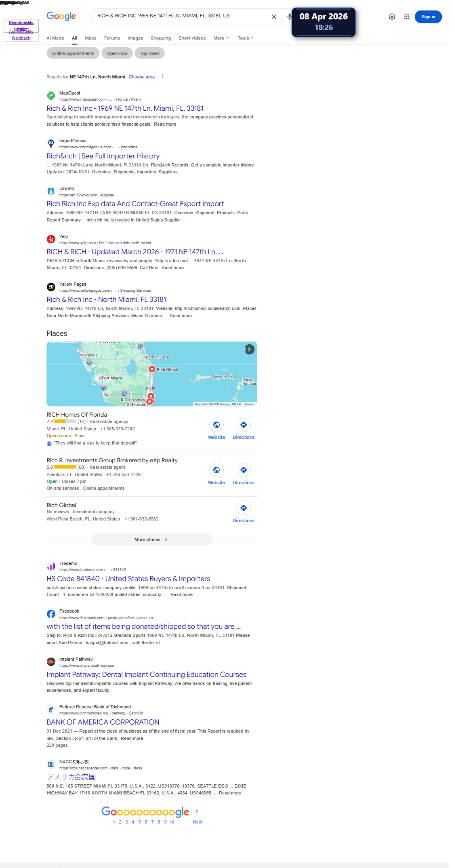Image resolution: width=454 pixels, height=868 pixels.
Task: Go to results page 2
Action: (x=120, y=822)
